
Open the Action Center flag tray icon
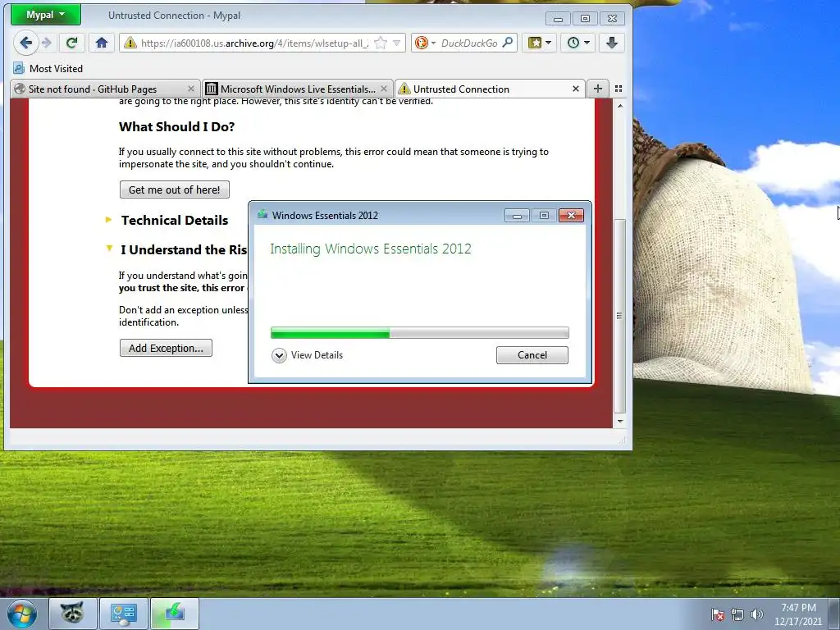coord(718,614)
